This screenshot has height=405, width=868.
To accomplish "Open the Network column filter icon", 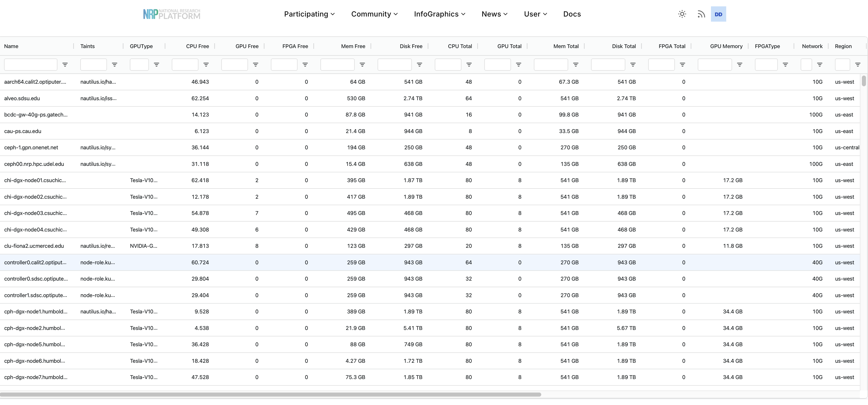I will click(819, 64).
